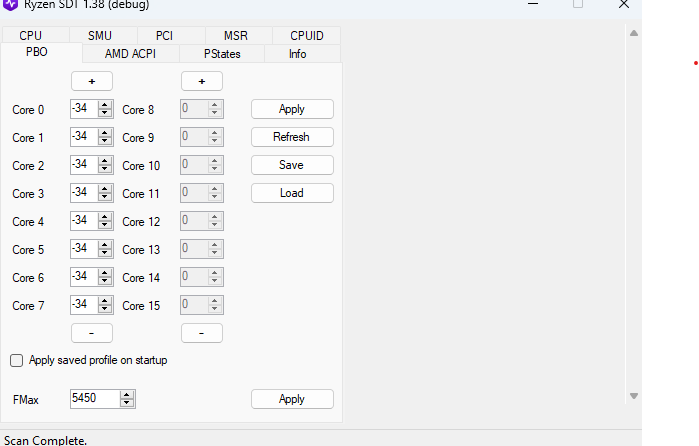Decrease Core 3 offset with down arrow
This screenshot has height=446, width=699.
tap(105, 198)
